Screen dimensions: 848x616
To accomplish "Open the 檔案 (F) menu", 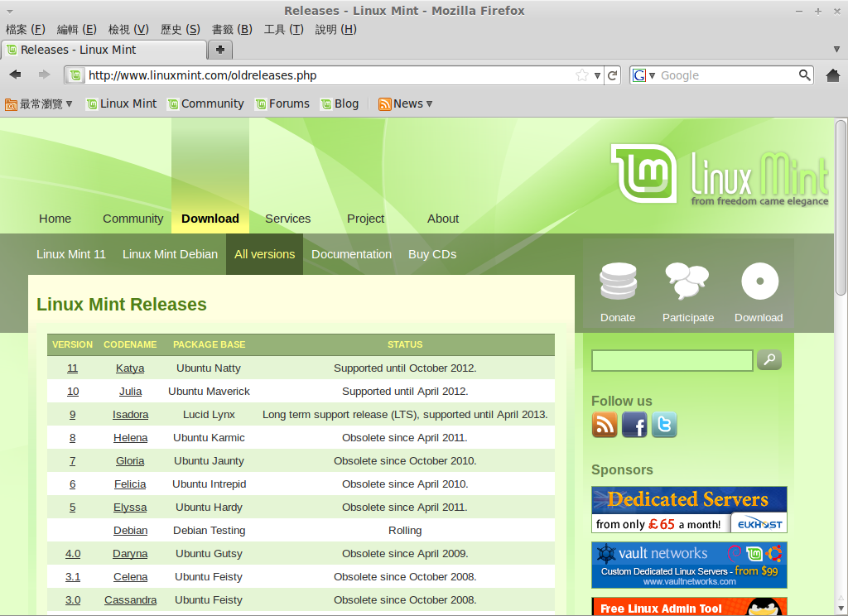I will pyautogui.click(x=26, y=30).
